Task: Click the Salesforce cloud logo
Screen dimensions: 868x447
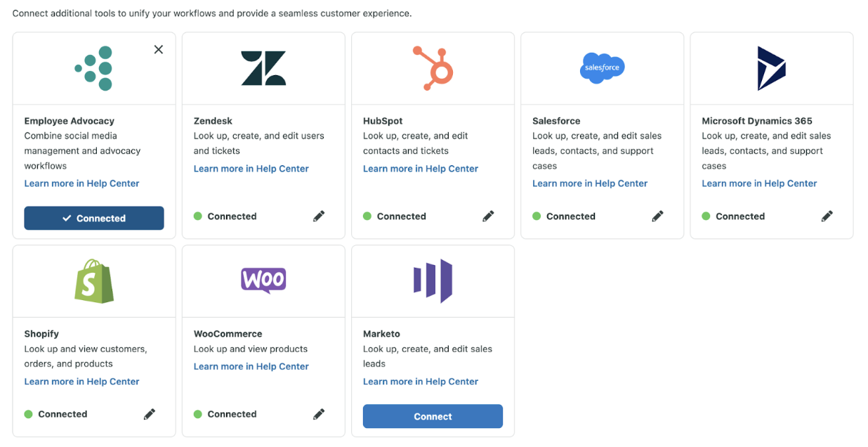Action: [603, 68]
